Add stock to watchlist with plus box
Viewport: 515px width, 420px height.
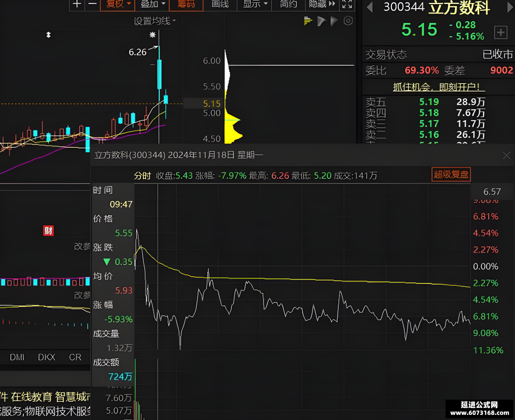click(x=501, y=33)
